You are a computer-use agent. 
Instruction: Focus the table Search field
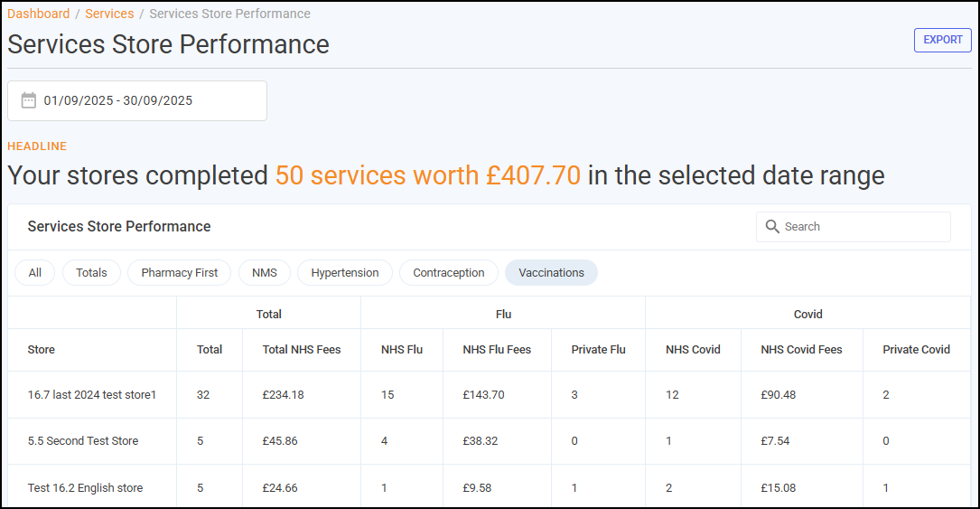pyautogui.click(x=863, y=227)
